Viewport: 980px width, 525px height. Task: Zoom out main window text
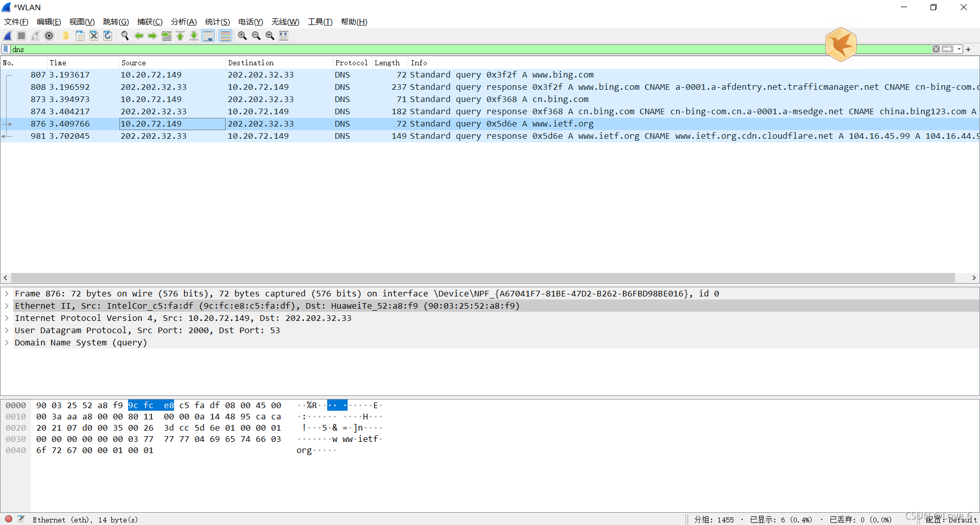tap(256, 36)
